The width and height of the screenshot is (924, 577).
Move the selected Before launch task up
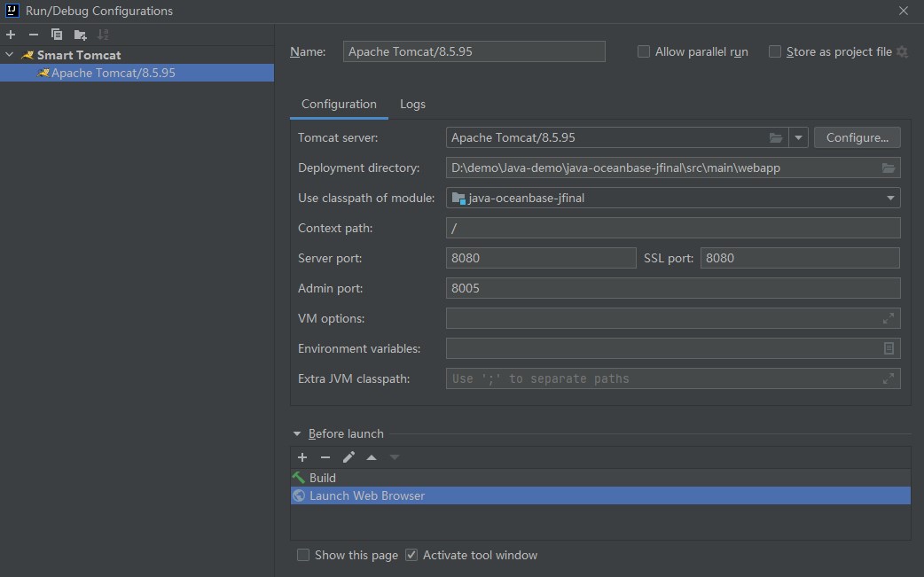(x=371, y=457)
